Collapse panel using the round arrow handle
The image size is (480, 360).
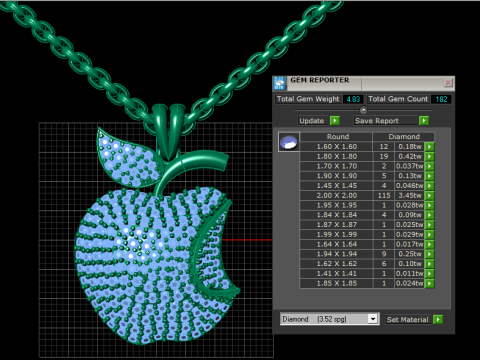pyautogui.click(x=363, y=110)
